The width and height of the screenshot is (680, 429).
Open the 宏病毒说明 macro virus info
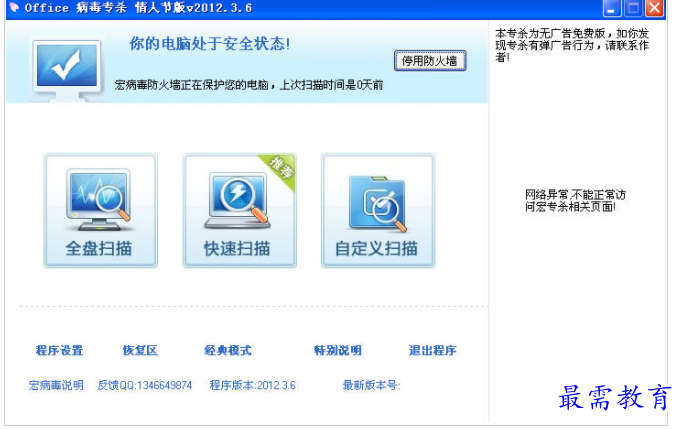pyautogui.click(x=56, y=385)
